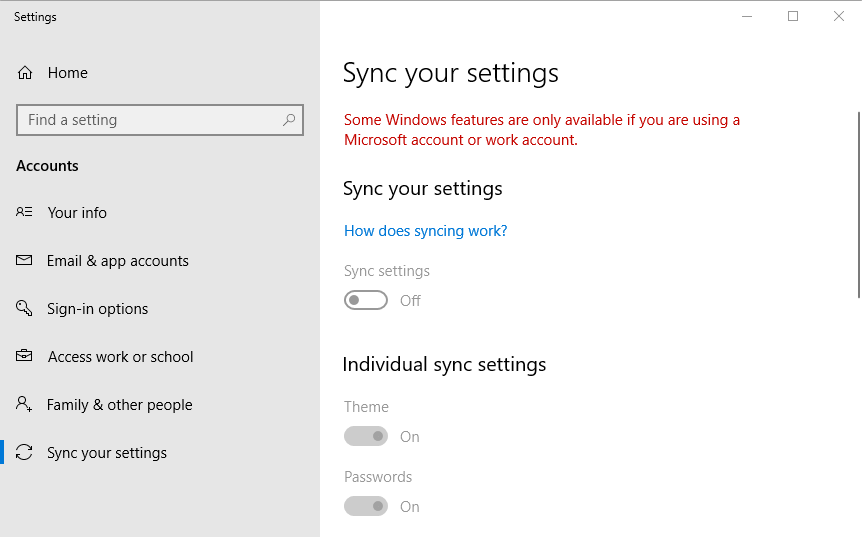862x537 pixels.
Task: Click the Family person-plus icon
Action: coord(25,404)
